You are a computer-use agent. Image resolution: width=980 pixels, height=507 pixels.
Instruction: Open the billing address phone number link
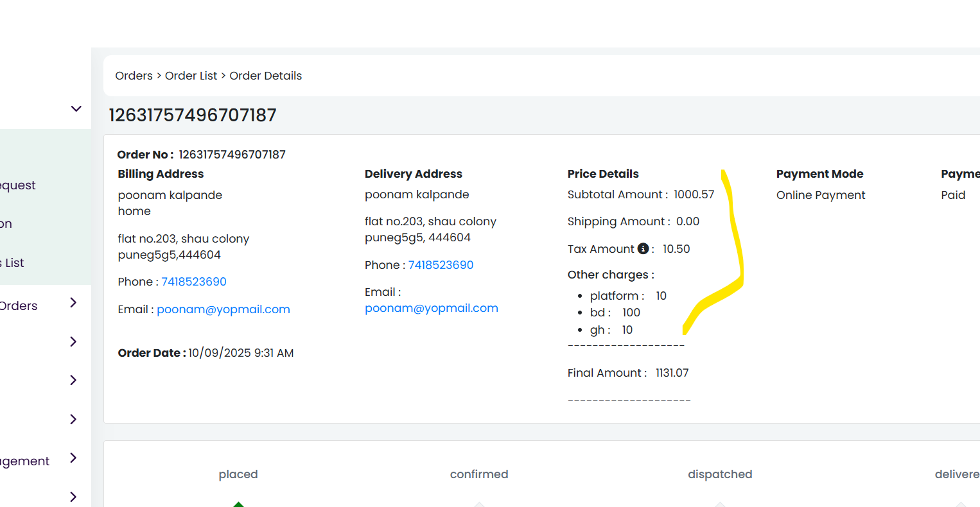click(x=194, y=282)
